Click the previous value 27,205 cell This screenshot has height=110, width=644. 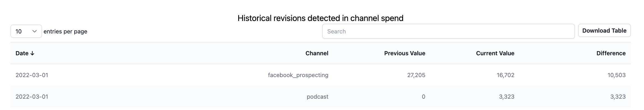pyautogui.click(x=416, y=75)
